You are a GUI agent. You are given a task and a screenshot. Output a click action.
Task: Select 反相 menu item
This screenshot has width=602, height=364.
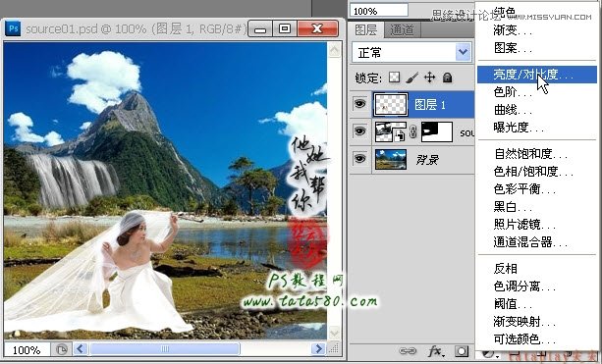pyautogui.click(x=536, y=269)
